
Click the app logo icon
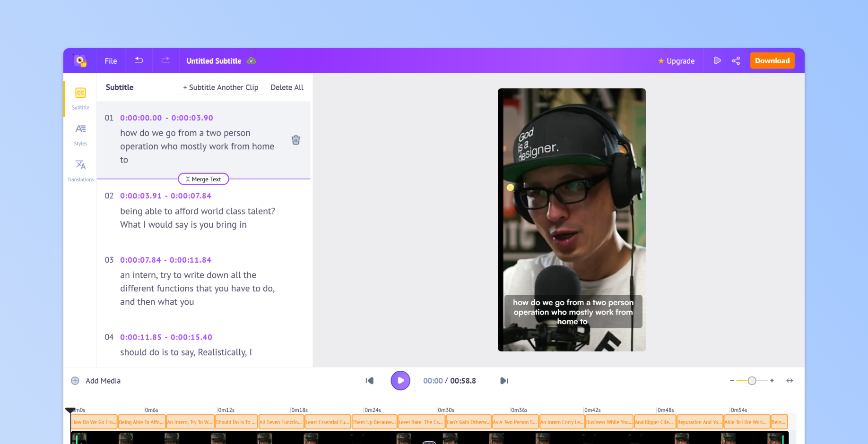click(80, 60)
